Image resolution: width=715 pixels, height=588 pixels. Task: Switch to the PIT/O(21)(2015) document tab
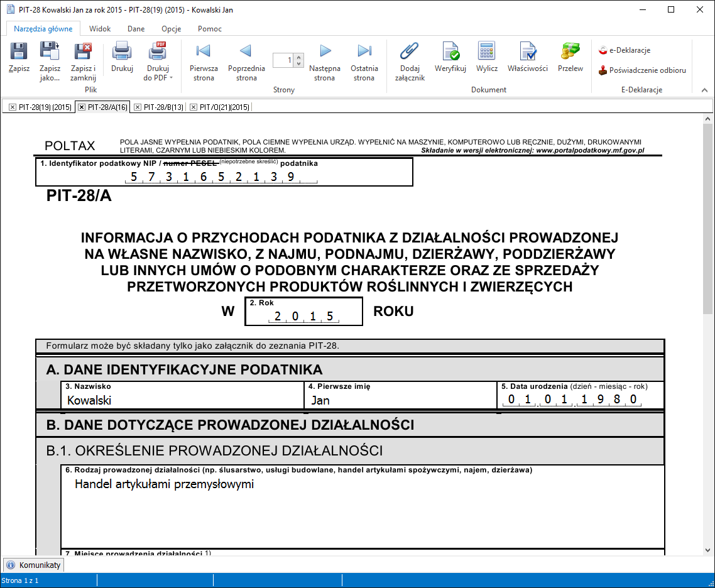[x=224, y=107]
